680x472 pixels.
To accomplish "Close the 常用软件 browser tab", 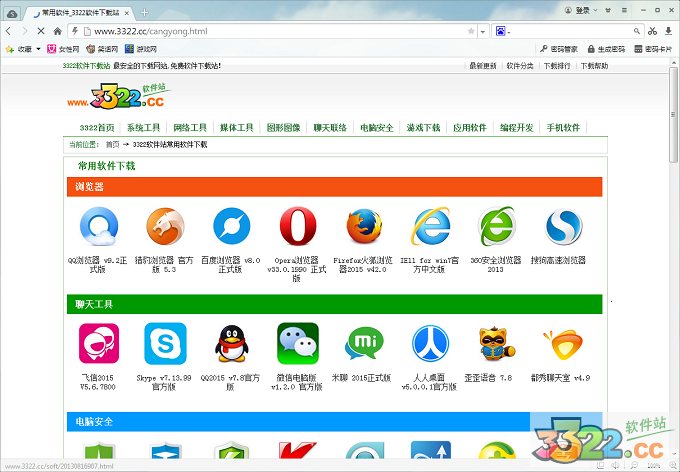I will (127, 13).
